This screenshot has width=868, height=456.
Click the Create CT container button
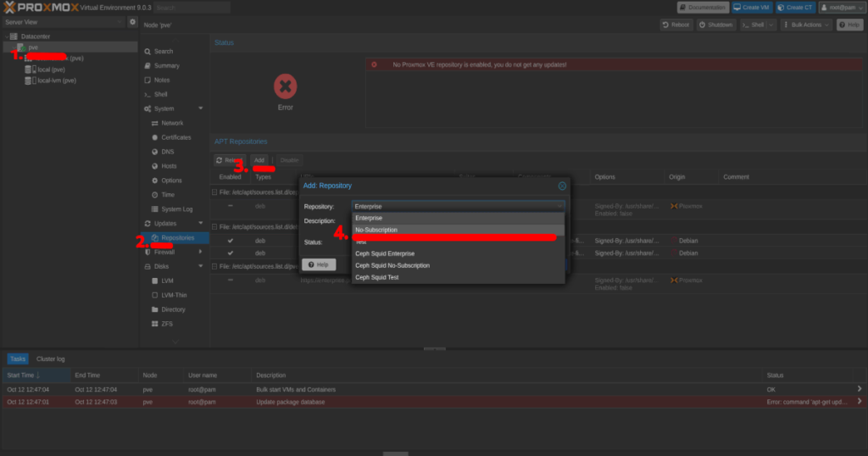pyautogui.click(x=795, y=8)
